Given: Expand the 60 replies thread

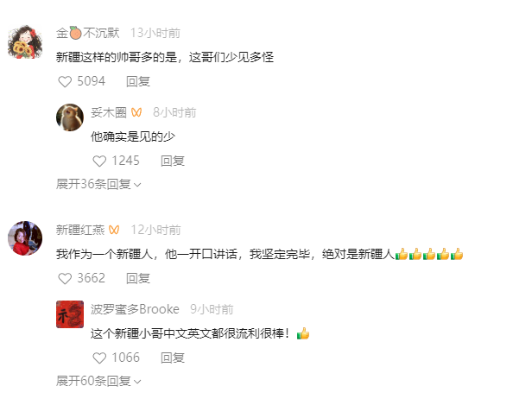Looking at the screenshot, I should pos(98,381).
